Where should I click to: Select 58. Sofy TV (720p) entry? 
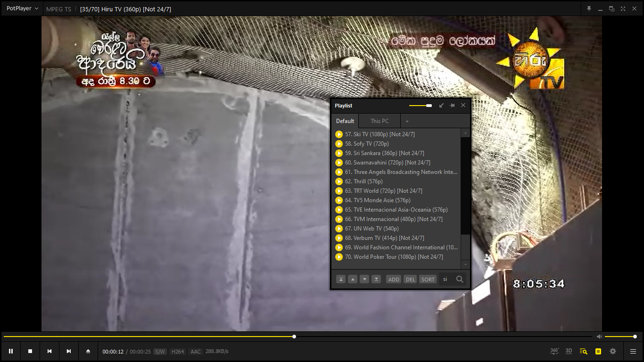[396, 144]
